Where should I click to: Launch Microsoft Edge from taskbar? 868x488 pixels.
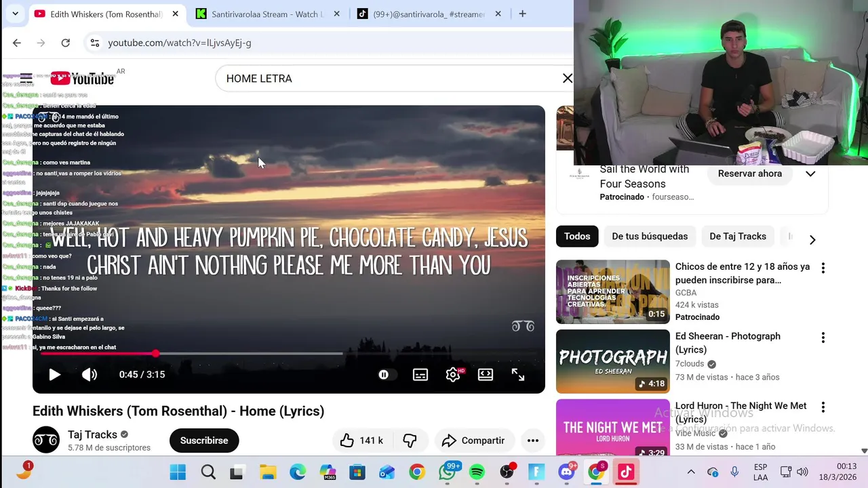298,472
